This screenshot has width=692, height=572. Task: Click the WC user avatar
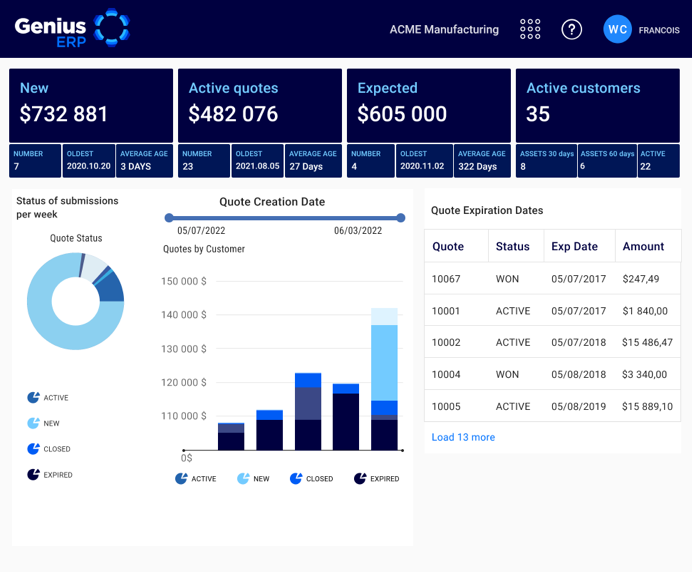pyautogui.click(x=617, y=29)
